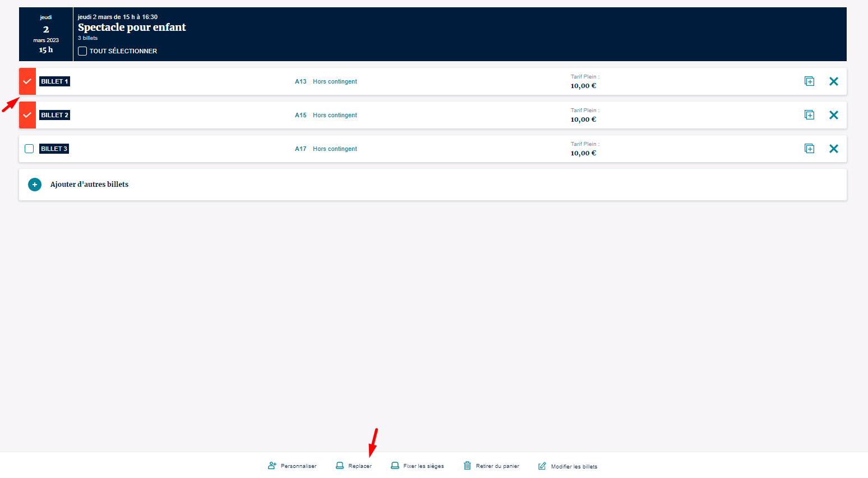
Task: Click the Spectacle pour enfant title
Action: point(132,27)
